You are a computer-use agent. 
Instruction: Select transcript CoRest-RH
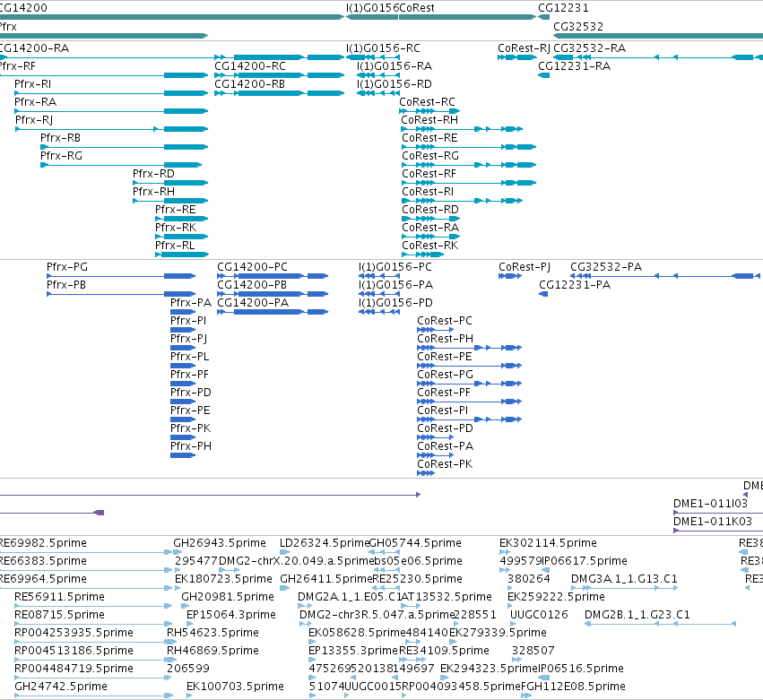462,129
